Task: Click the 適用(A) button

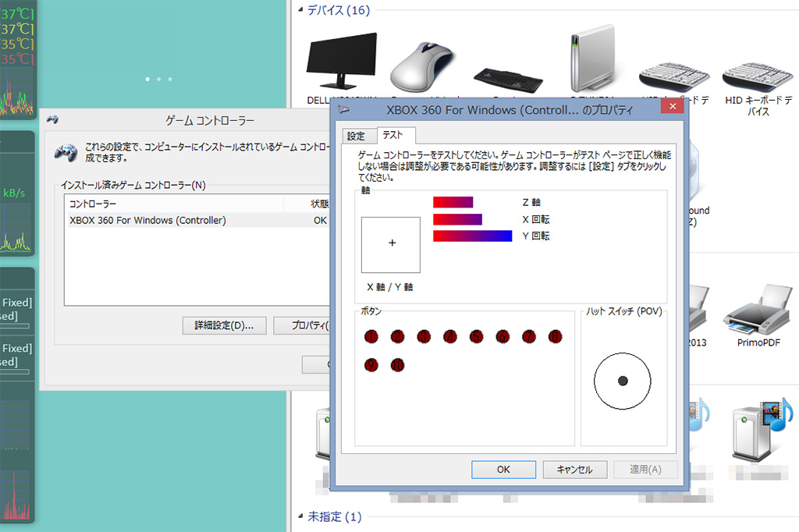Action: pyautogui.click(x=645, y=470)
